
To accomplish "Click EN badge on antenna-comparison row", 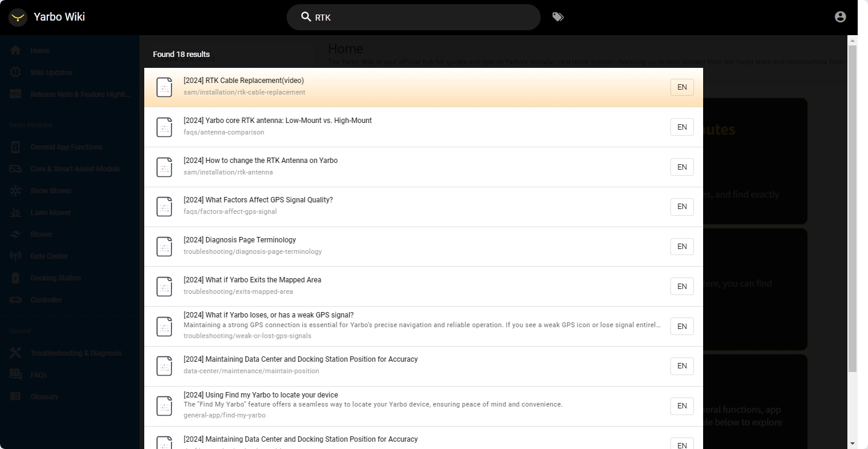I will 682,127.
